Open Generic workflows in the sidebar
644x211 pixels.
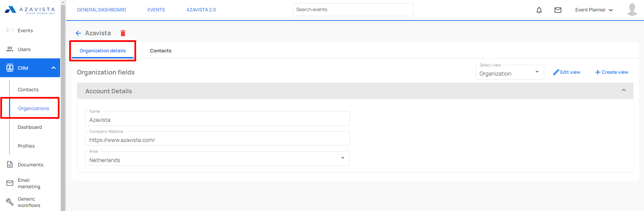click(x=29, y=202)
